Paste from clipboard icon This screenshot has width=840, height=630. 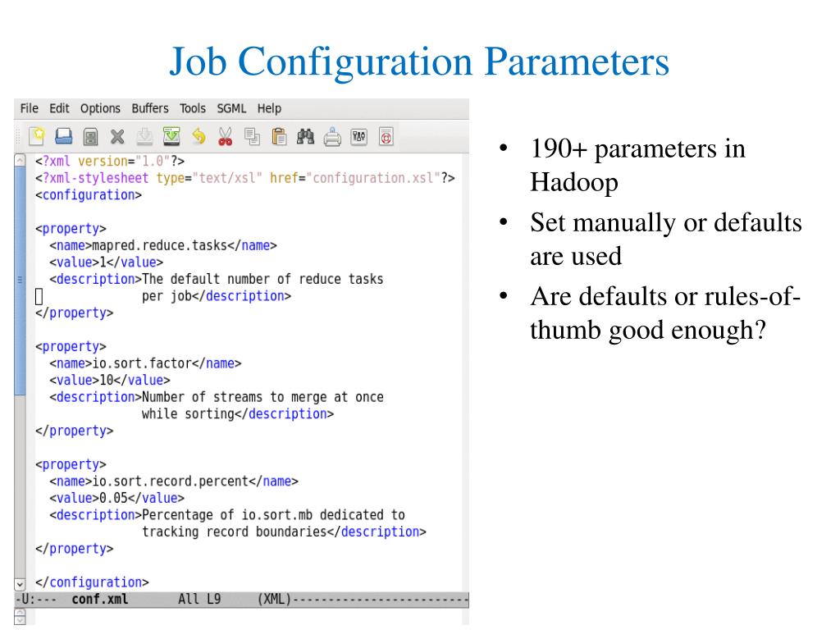[x=279, y=137]
